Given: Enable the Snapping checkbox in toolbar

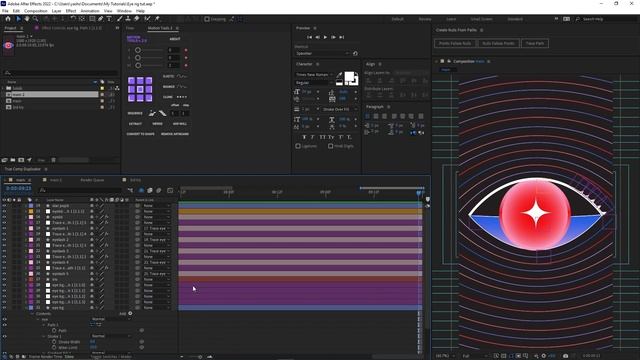Looking at the screenshot, I should coord(207,19).
